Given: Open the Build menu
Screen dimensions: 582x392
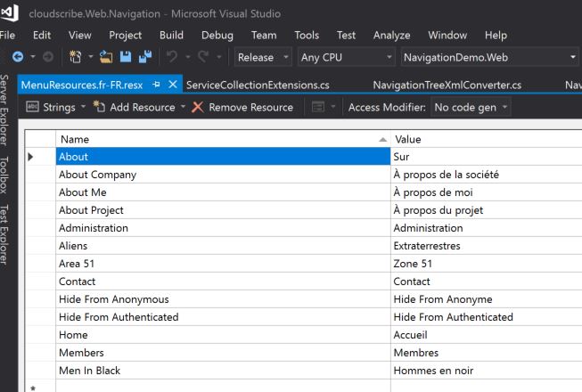Looking at the screenshot, I should pyautogui.click(x=171, y=36).
